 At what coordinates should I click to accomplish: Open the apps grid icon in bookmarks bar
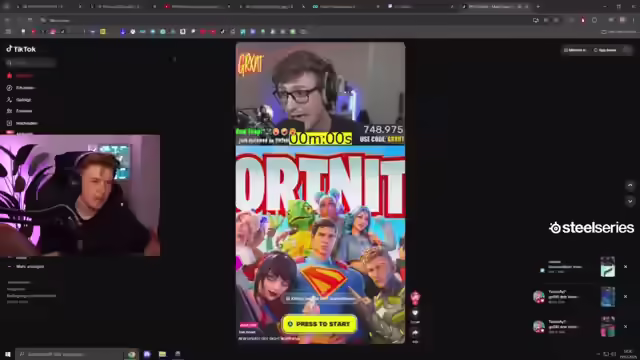click(x=8, y=31)
